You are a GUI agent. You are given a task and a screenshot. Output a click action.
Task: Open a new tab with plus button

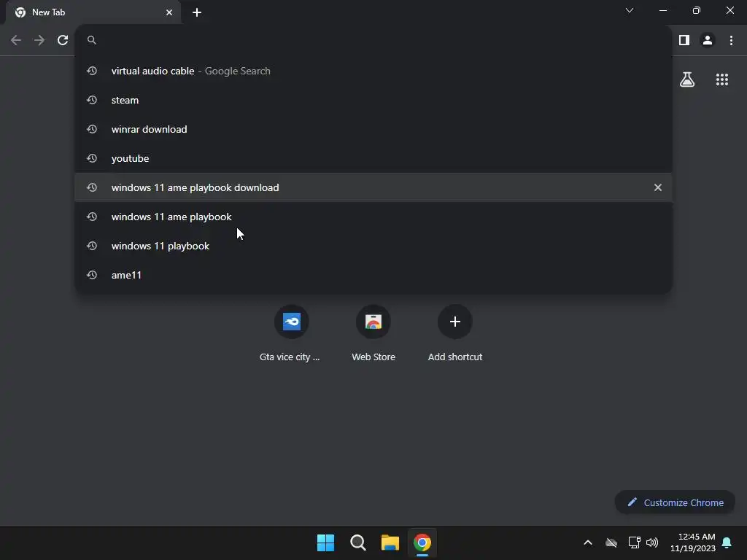[197, 12]
